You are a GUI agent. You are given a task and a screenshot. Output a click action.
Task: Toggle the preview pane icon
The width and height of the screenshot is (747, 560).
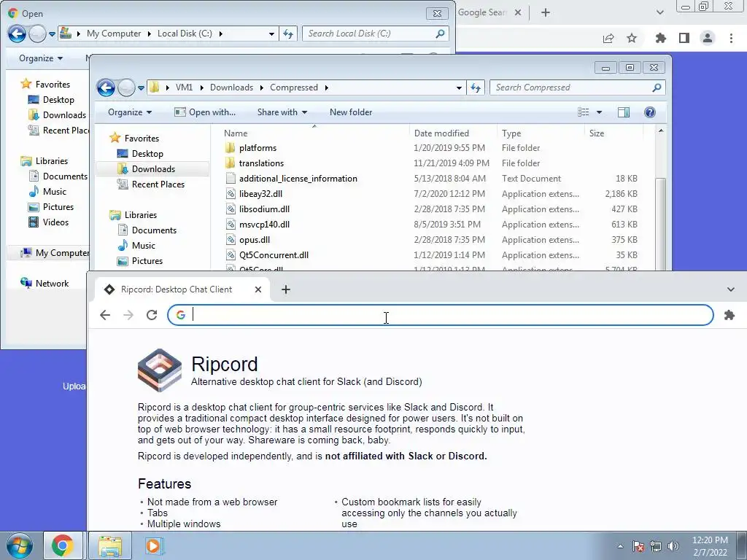(623, 112)
